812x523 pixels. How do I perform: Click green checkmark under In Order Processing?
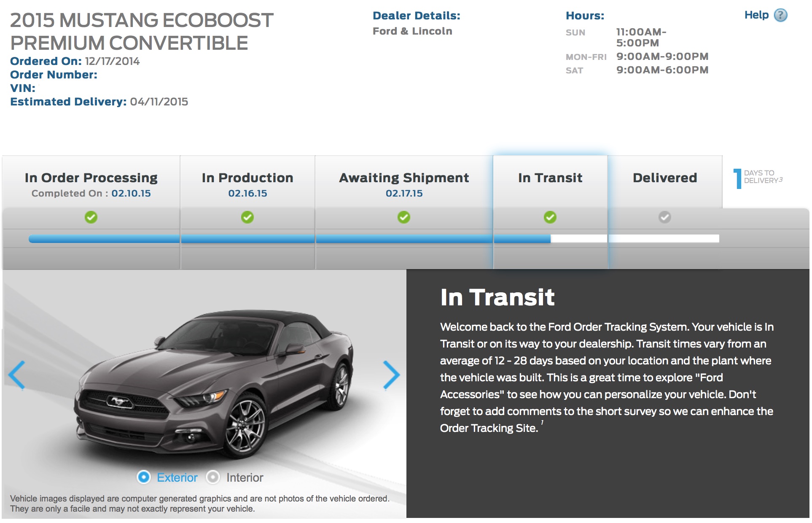91,217
